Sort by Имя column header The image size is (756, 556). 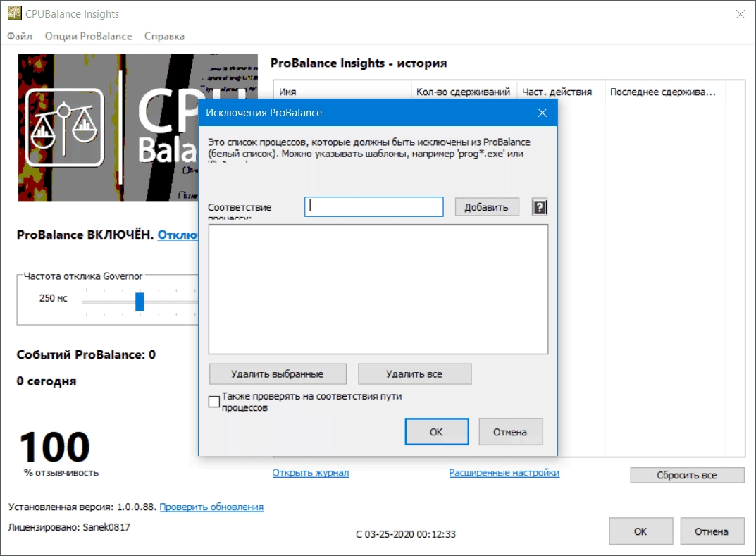click(x=342, y=92)
